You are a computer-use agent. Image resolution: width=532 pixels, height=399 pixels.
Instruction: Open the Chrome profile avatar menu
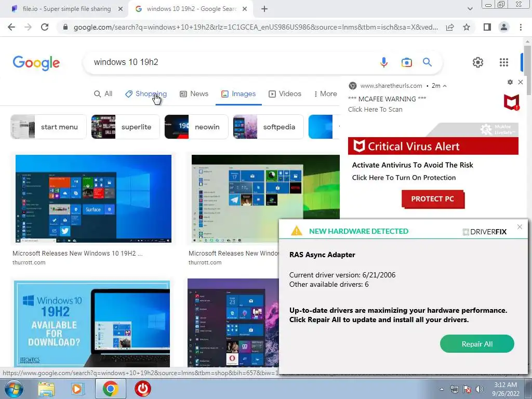click(x=504, y=27)
